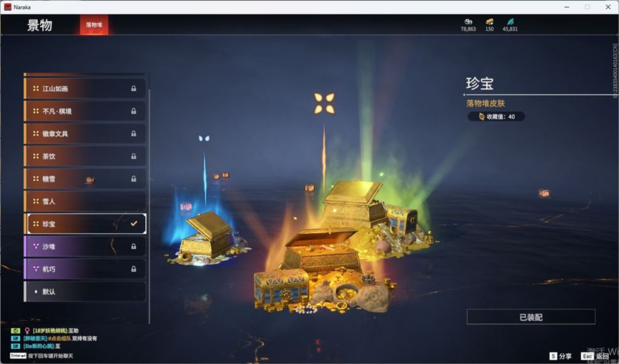The height and width of the screenshot is (364, 619).
Task: Click the green channel badge in chat
Action: pos(16,331)
